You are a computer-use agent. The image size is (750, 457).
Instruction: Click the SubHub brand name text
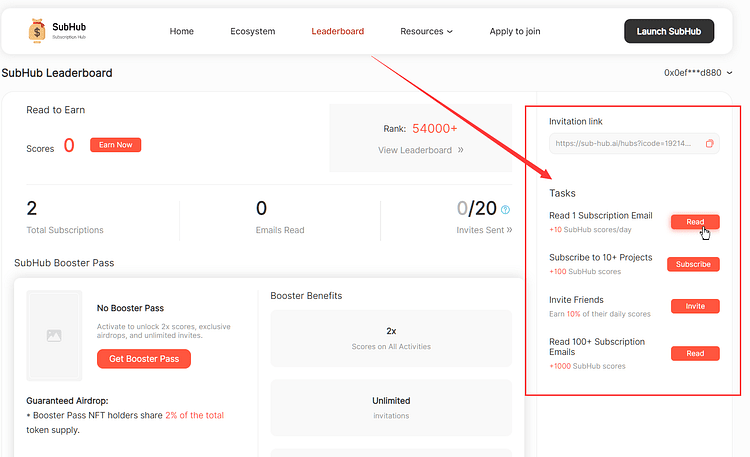(69, 27)
